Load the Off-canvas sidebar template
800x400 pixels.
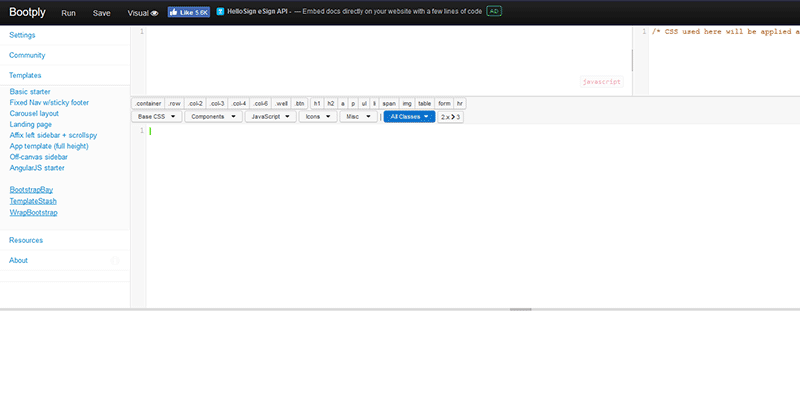pos(39,157)
